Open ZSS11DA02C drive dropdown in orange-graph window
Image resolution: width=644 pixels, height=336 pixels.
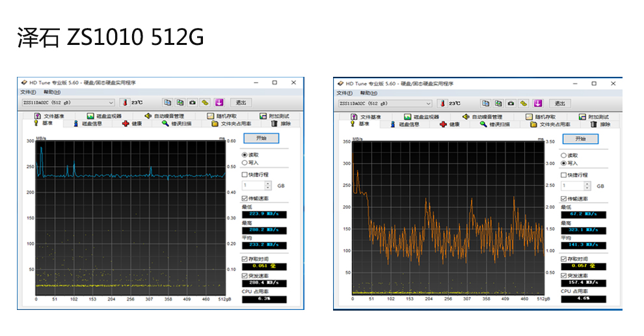click(385, 104)
